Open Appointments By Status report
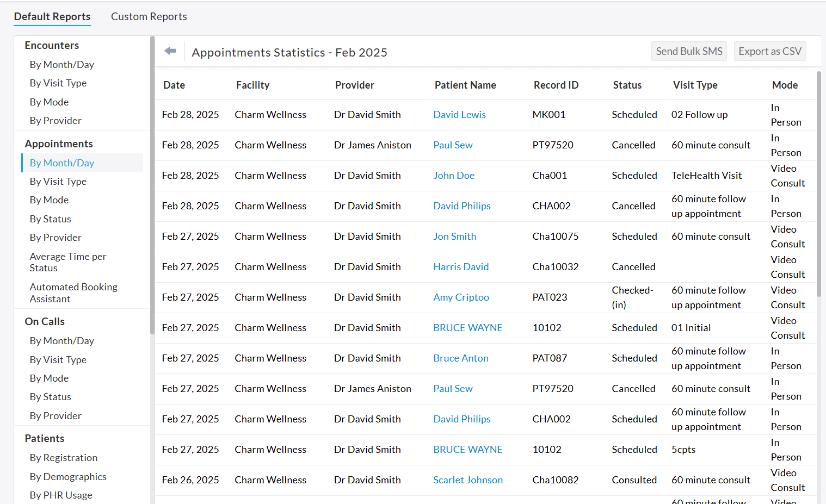 point(51,219)
